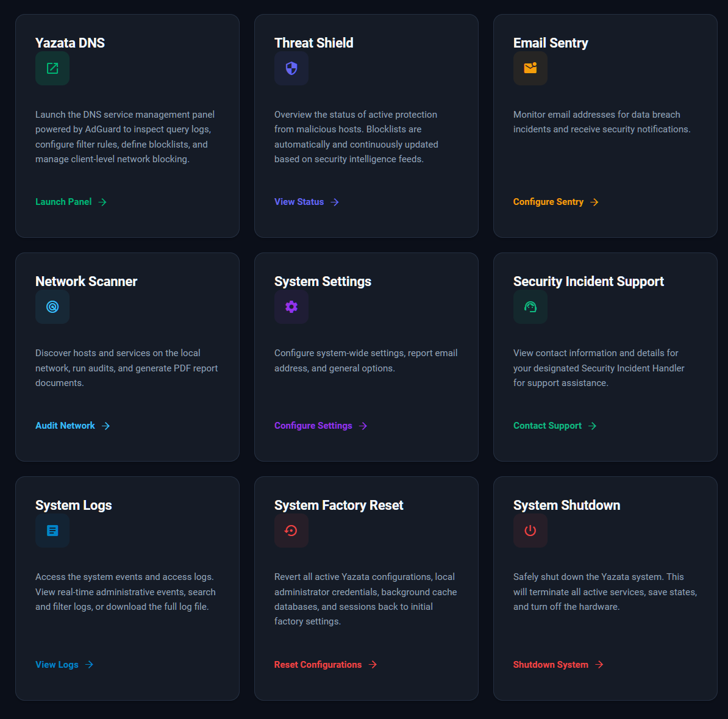The width and height of the screenshot is (728, 719).
Task: Click the Security Incident Support headset icon
Action: click(x=530, y=307)
